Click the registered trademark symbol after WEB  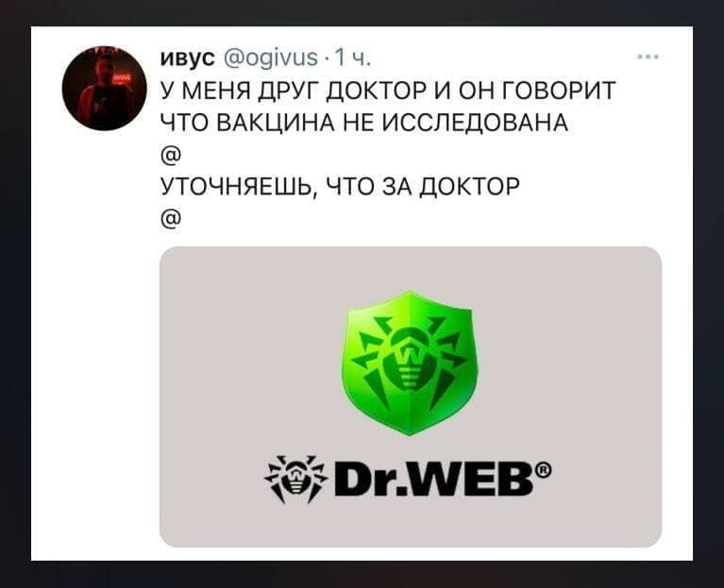[545, 469]
